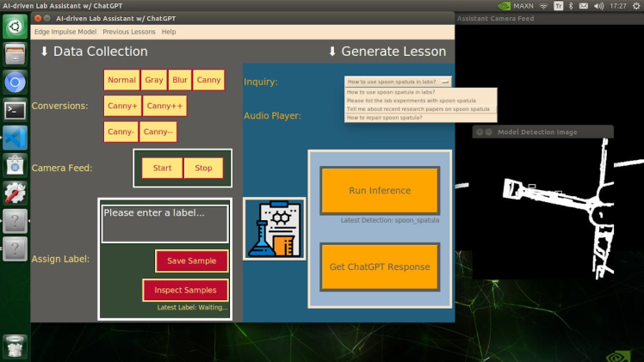Pick 'Please list the lab experiments' option
Image resolution: width=644 pixels, height=362 pixels.
(412, 101)
